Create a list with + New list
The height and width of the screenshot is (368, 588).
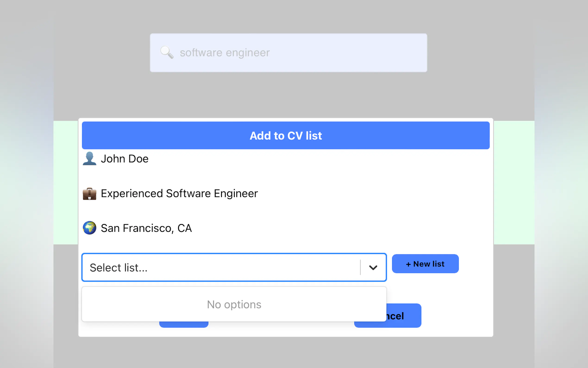pyautogui.click(x=425, y=264)
